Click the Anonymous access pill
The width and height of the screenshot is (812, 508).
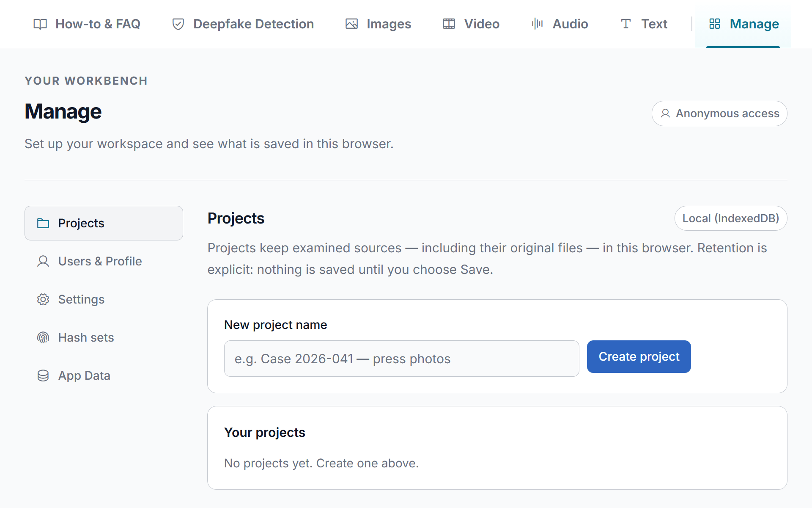[x=719, y=113]
